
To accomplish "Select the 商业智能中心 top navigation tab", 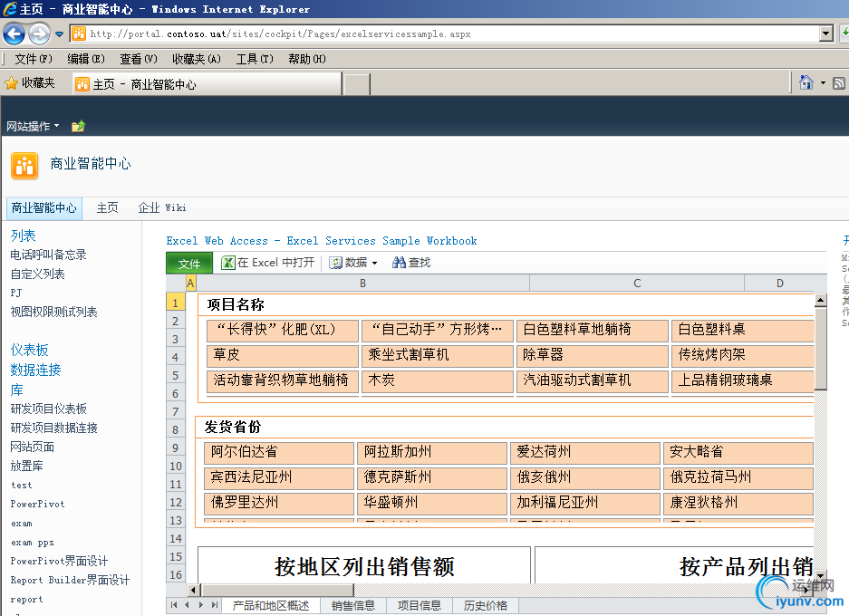I will (44, 207).
